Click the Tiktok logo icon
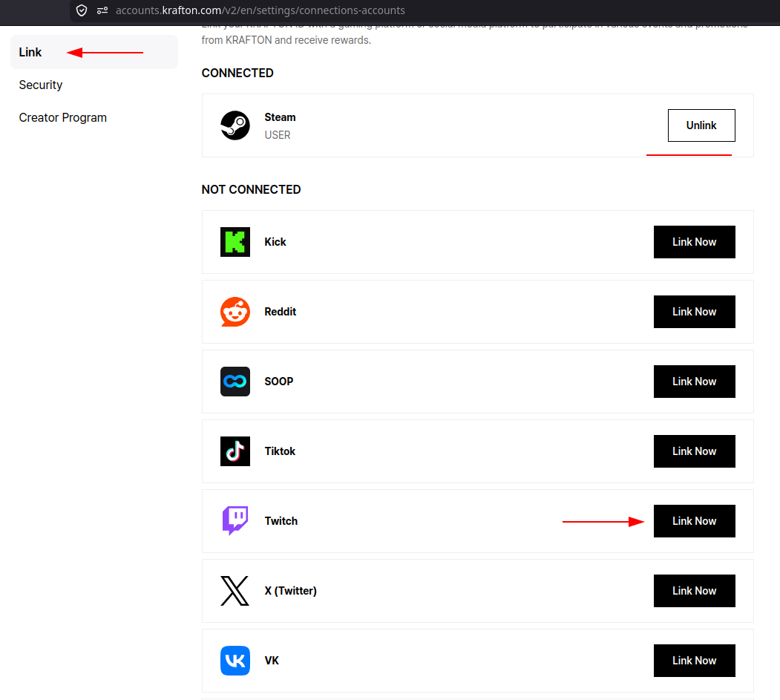 tap(235, 451)
